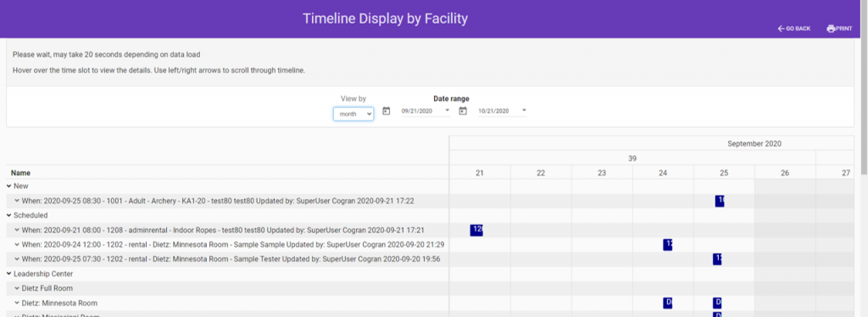Click the day 26 column header
The height and width of the screenshot is (317, 868).
[x=785, y=173]
